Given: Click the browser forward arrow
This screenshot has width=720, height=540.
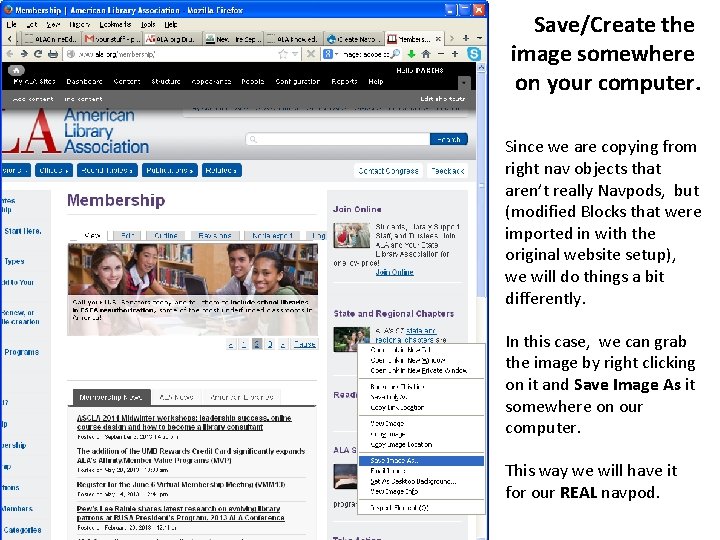Looking at the screenshot, I should click(x=23, y=54).
